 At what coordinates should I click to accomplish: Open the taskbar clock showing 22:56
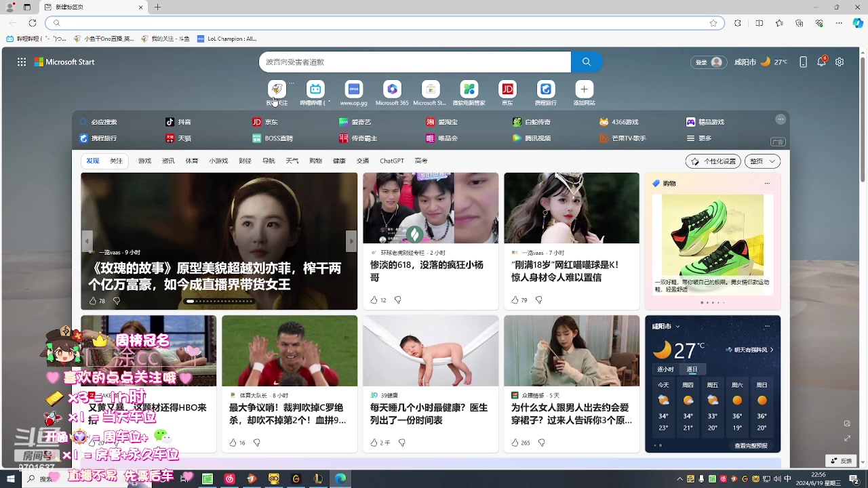pyautogui.click(x=818, y=479)
